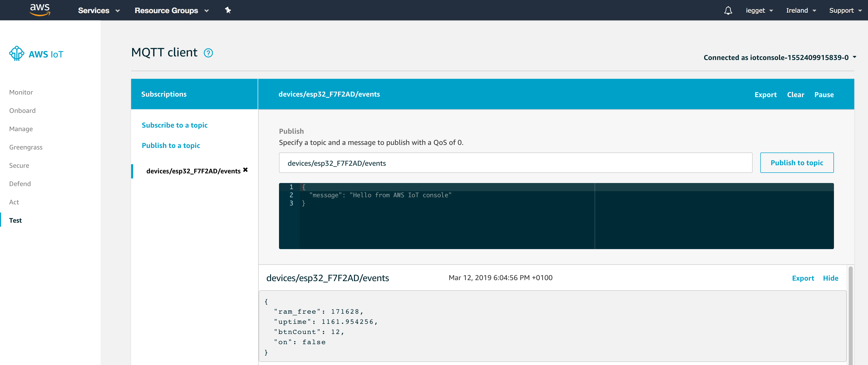Click Export in the blue header
Viewport: 868px width, 365px height.
tap(765, 94)
